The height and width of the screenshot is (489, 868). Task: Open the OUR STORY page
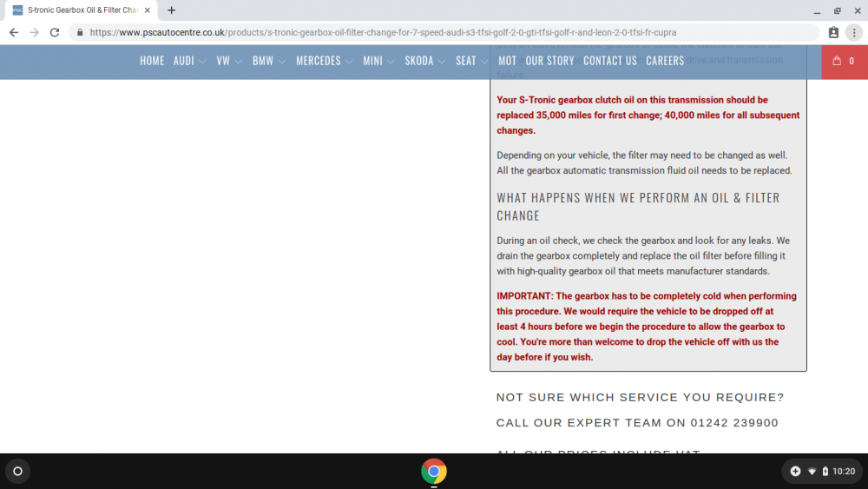[x=549, y=60]
